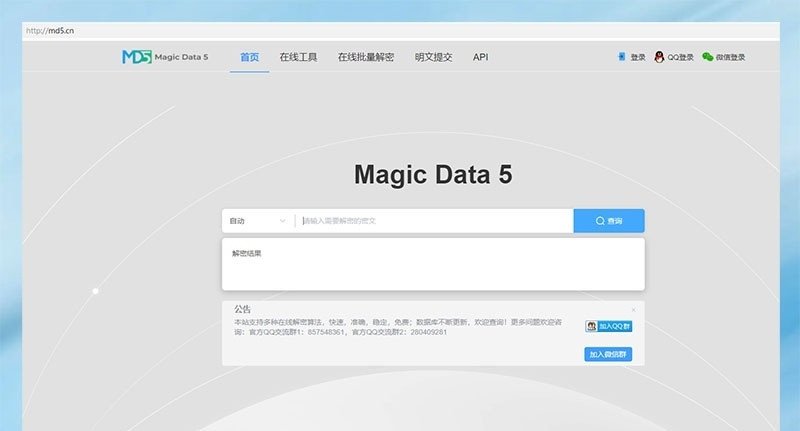This screenshot has height=431, width=800.
Task: Open the API page
Action: [481, 57]
